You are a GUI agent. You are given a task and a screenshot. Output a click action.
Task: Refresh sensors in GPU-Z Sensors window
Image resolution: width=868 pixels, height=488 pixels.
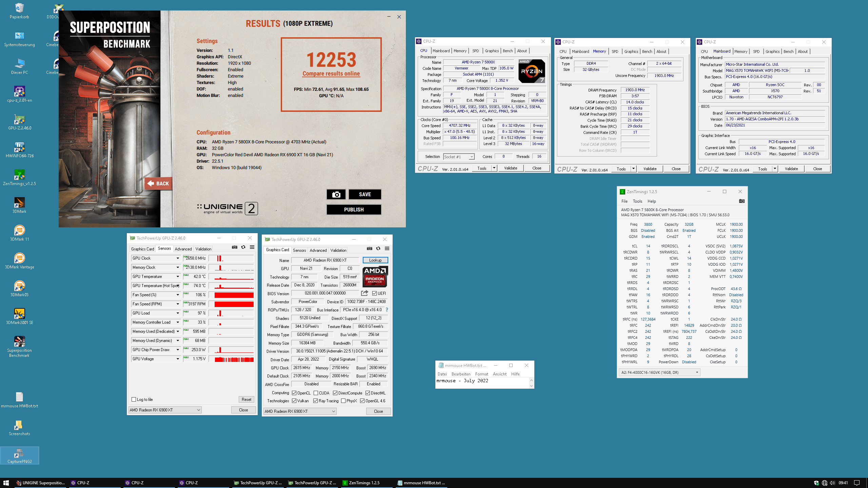click(x=243, y=247)
